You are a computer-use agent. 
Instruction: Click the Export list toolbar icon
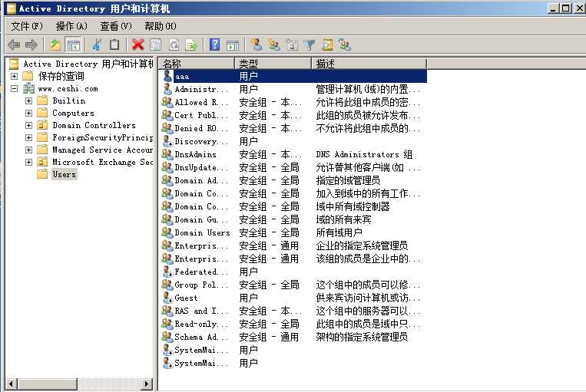point(191,45)
